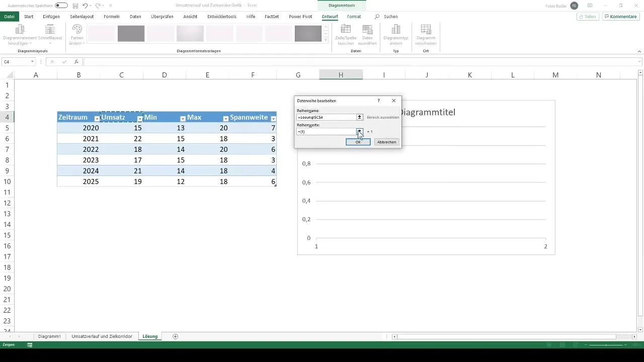Switch to Umsatzverlauf und Zielkorridor sheet tab
Viewport: 644px width, 362px height.
pyautogui.click(x=102, y=336)
